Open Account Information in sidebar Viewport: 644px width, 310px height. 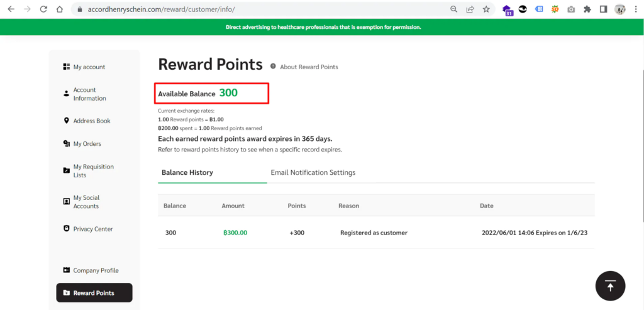click(89, 94)
